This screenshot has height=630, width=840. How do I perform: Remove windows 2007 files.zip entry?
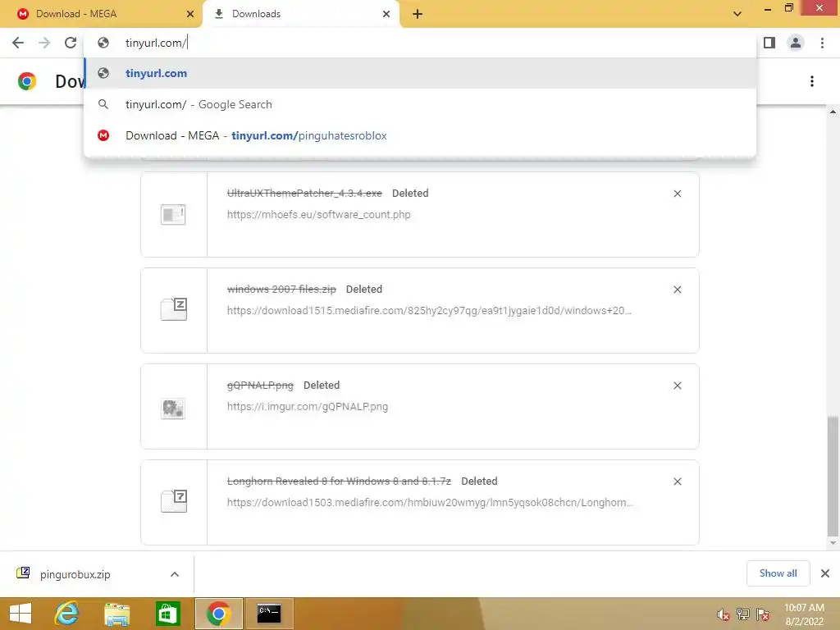[677, 290]
